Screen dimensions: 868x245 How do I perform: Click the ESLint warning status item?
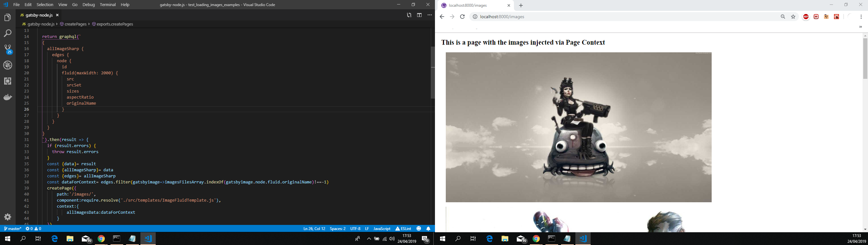coord(403,228)
